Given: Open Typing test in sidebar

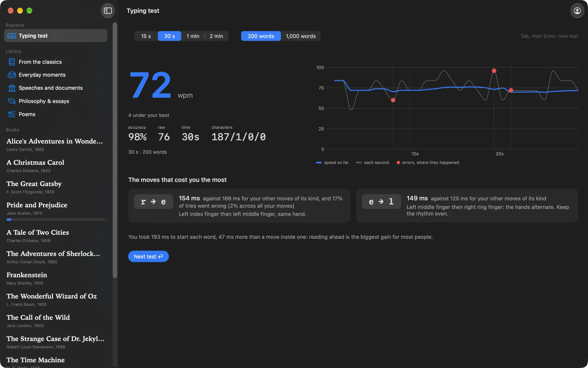Looking at the screenshot, I should click(x=56, y=36).
